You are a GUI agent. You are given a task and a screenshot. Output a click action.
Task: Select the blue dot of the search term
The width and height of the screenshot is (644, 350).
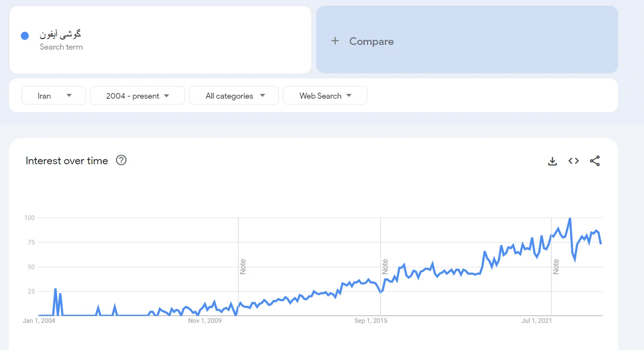point(25,35)
